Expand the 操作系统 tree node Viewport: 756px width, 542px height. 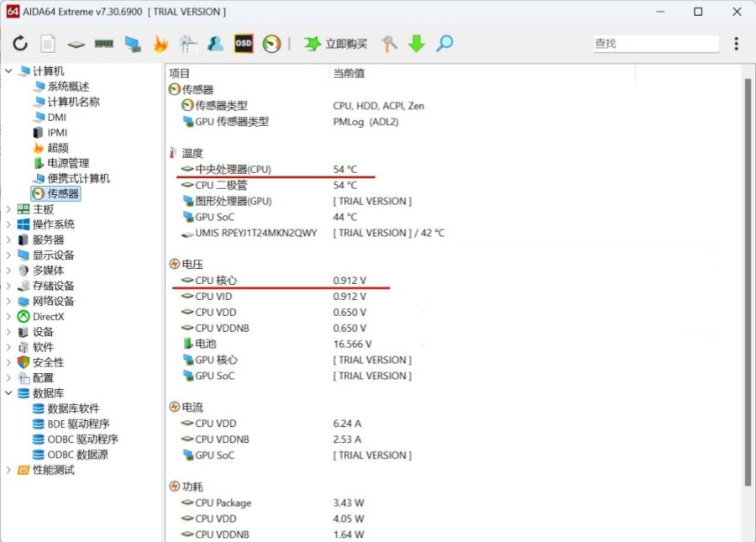[x=8, y=224]
